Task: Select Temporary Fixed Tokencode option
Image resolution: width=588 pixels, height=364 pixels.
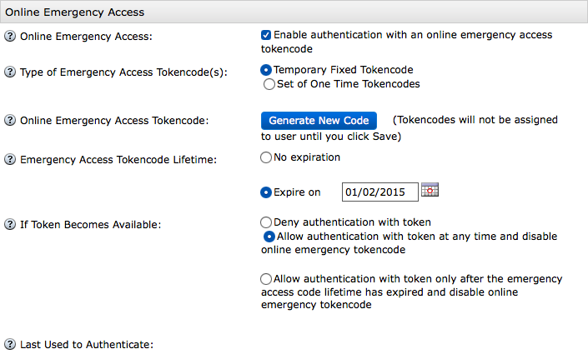Action: pos(266,70)
